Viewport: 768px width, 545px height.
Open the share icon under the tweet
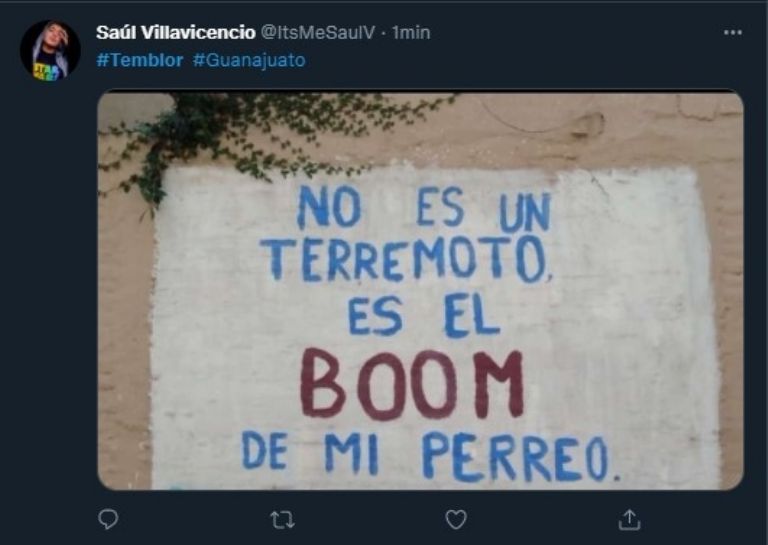629,520
